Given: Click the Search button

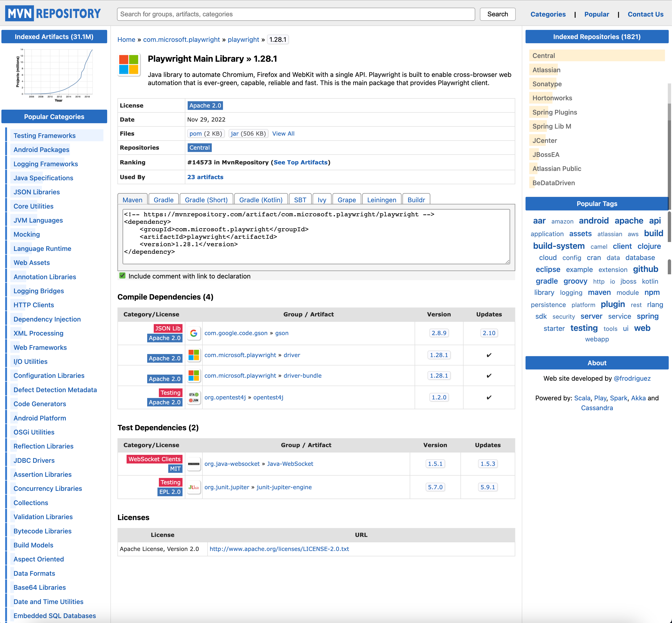Looking at the screenshot, I should pos(498,14).
